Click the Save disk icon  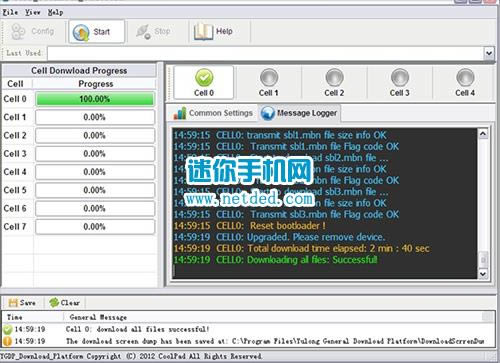(x=13, y=303)
